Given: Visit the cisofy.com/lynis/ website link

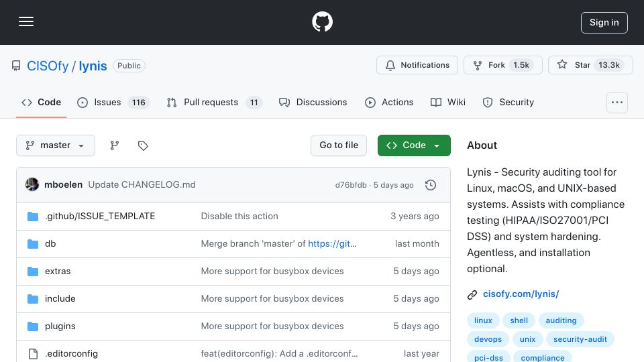Looking at the screenshot, I should point(521,294).
